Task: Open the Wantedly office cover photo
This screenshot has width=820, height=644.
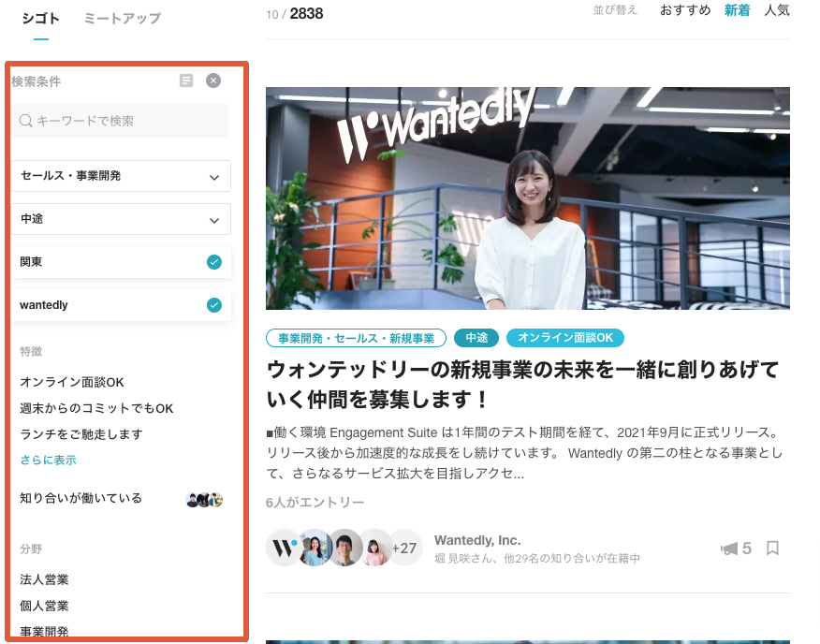Action: (528, 198)
